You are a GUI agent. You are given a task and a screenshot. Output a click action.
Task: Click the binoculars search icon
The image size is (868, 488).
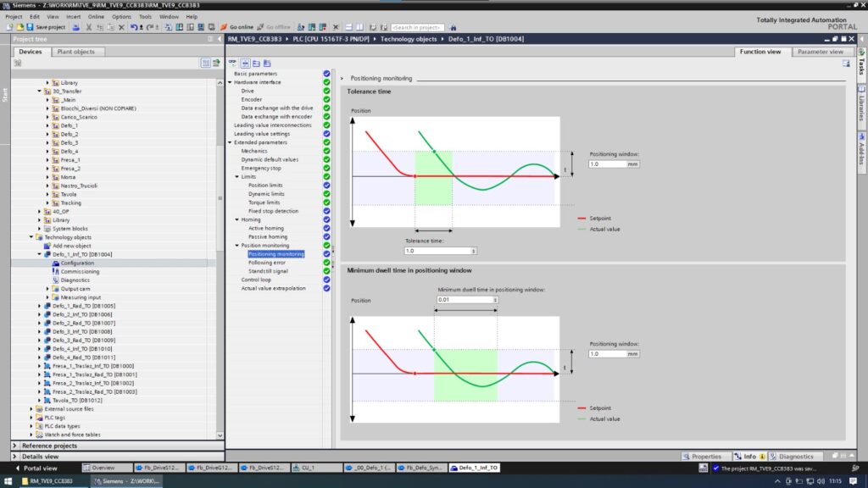[453, 27]
